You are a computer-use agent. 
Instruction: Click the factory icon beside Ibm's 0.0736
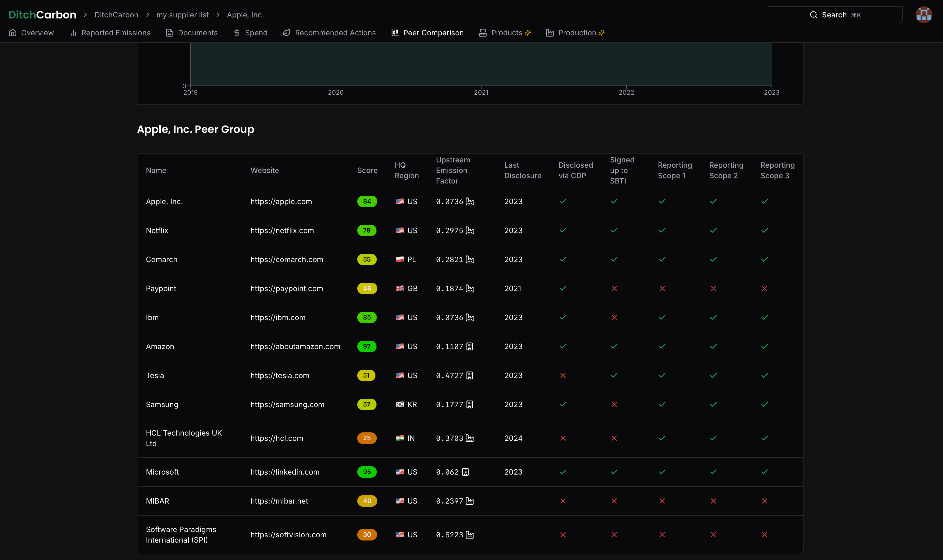pyautogui.click(x=469, y=318)
